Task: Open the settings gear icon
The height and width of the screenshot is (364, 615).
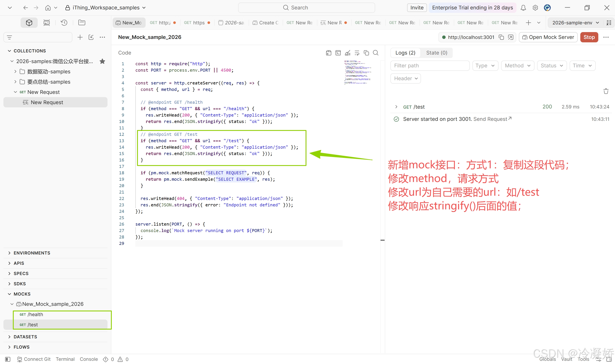Action: 535,8
